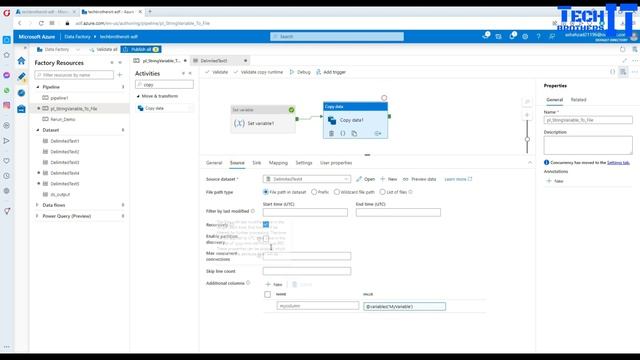Image resolution: width=640 pixels, height=360 pixels.
Task: Clone the Copy data1 activity
Action: (354, 133)
